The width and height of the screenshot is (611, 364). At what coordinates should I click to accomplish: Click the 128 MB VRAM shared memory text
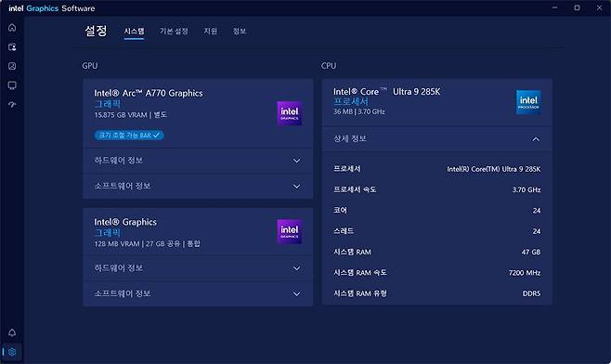tap(148, 244)
